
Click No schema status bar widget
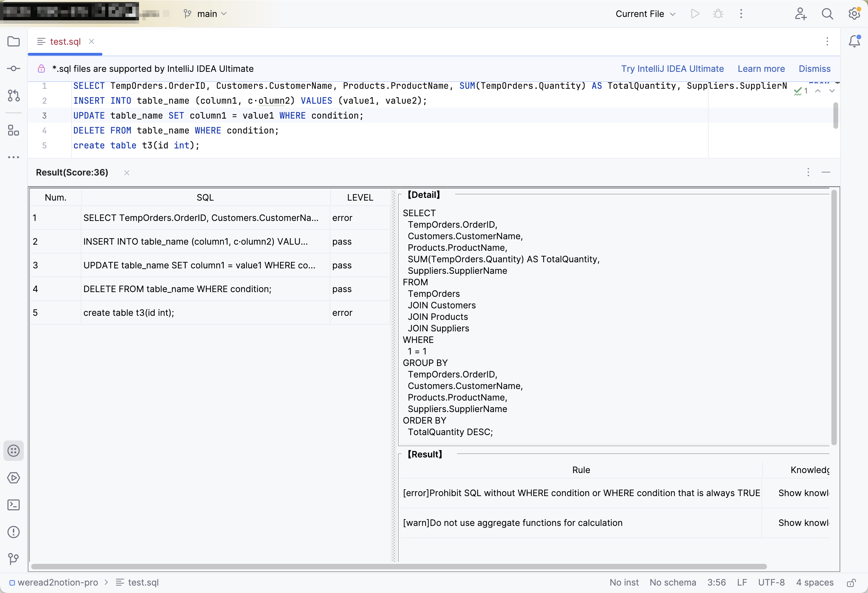pos(673,582)
